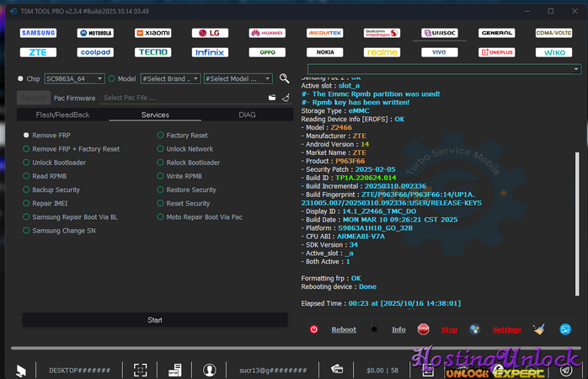Open the DIAG tab
Viewport: 588px width, 379px height.
click(247, 115)
